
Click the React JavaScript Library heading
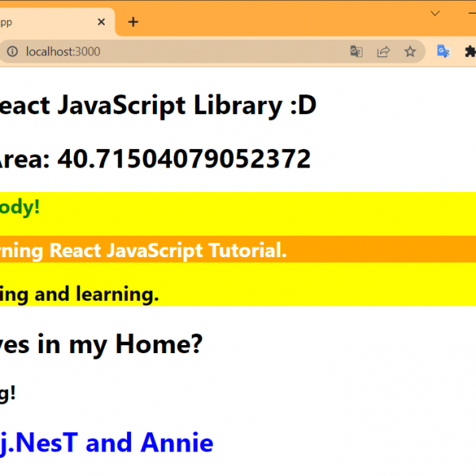click(x=159, y=105)
